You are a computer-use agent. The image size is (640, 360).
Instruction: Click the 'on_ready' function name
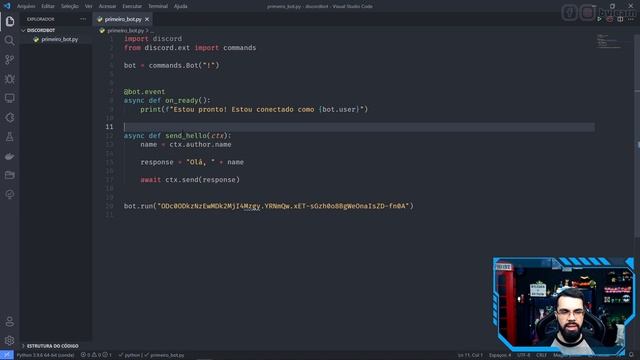(x=182, y=100)
